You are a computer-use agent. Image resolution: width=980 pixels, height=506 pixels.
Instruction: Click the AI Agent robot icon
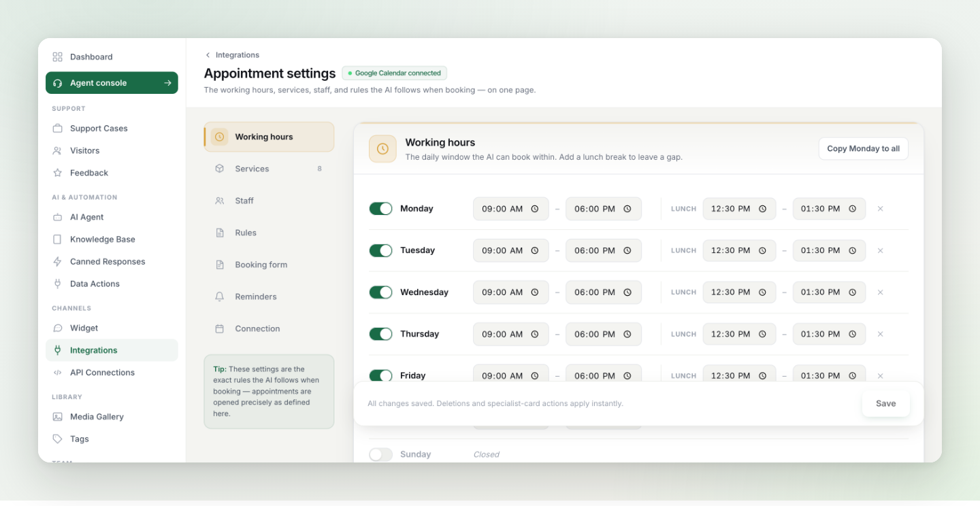point(57,217)
